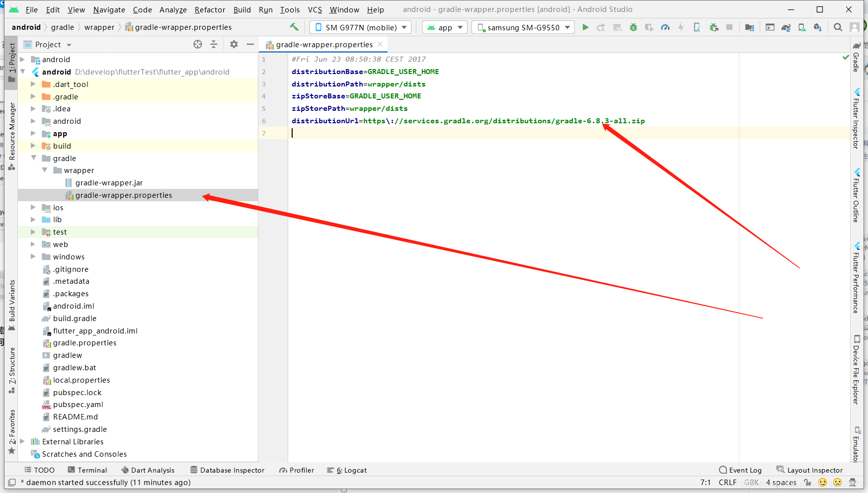This screenshot has width=868, height=493.
Task: Click the locate-in-project target icon
Action: coord(198,44)
